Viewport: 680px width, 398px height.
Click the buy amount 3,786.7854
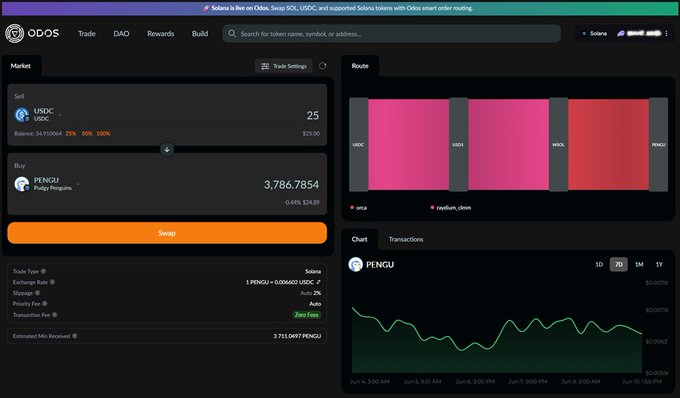291,185
